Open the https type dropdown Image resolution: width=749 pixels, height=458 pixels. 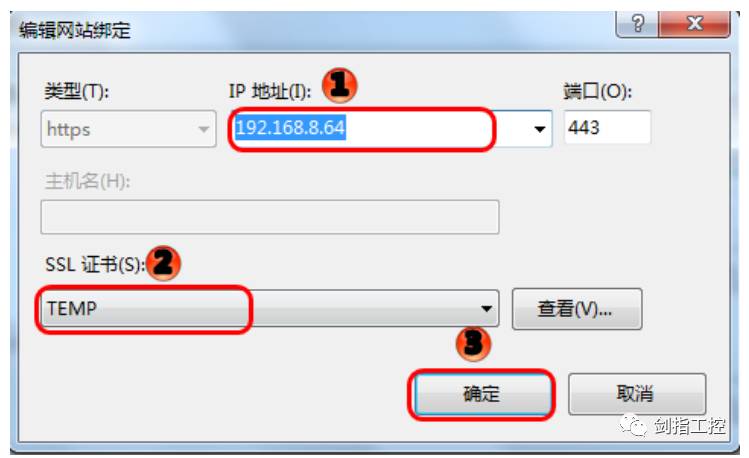point(128,129)
